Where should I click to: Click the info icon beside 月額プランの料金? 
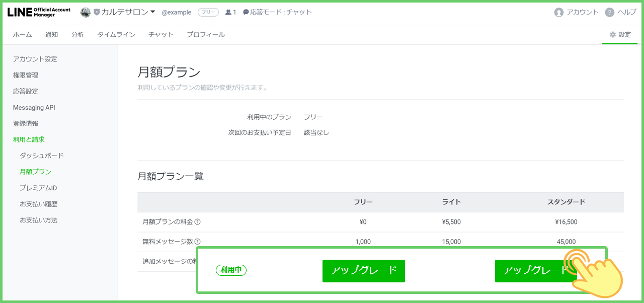[198, 222]
